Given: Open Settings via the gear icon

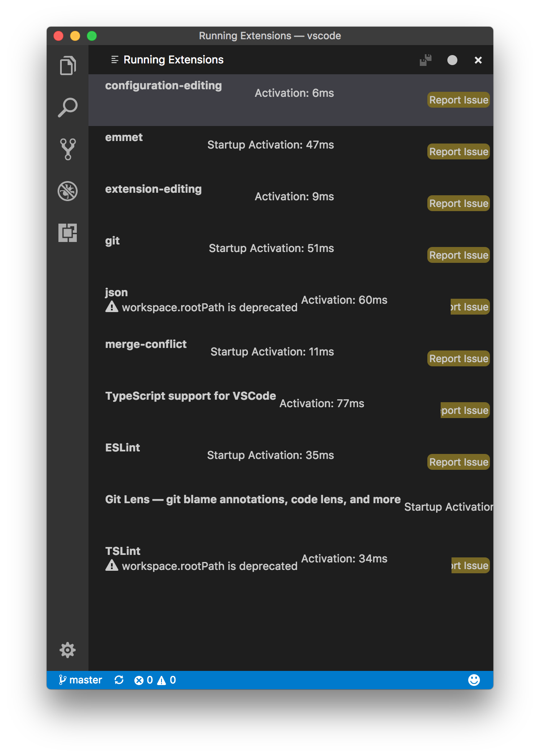Looking at the screenshot, I should (67, 650).
